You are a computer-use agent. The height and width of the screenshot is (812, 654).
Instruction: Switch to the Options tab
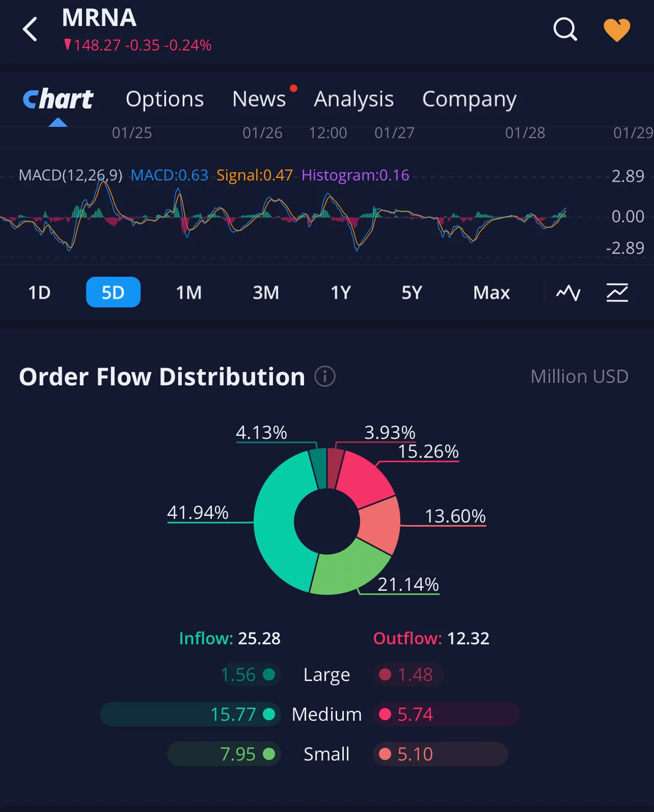[165, 99]
